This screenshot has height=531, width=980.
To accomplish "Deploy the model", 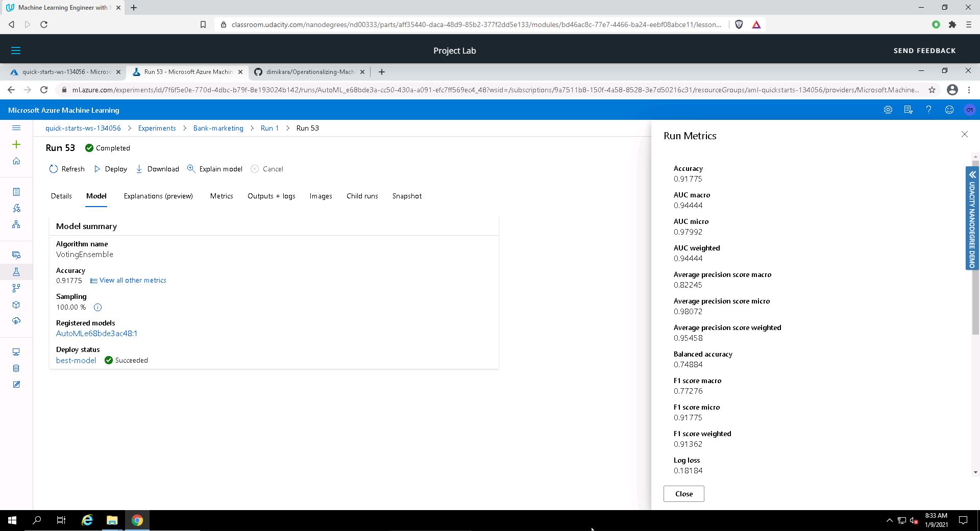I will click(x=110, y=169).
